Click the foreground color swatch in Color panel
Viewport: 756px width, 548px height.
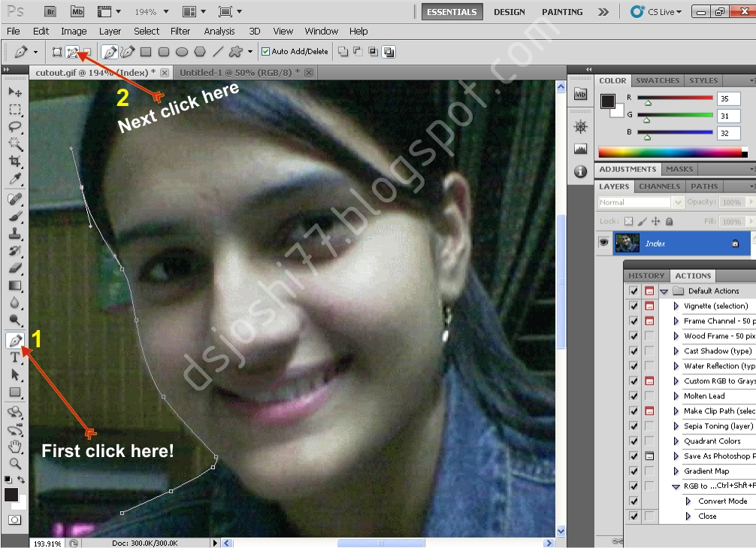[608, 101]
